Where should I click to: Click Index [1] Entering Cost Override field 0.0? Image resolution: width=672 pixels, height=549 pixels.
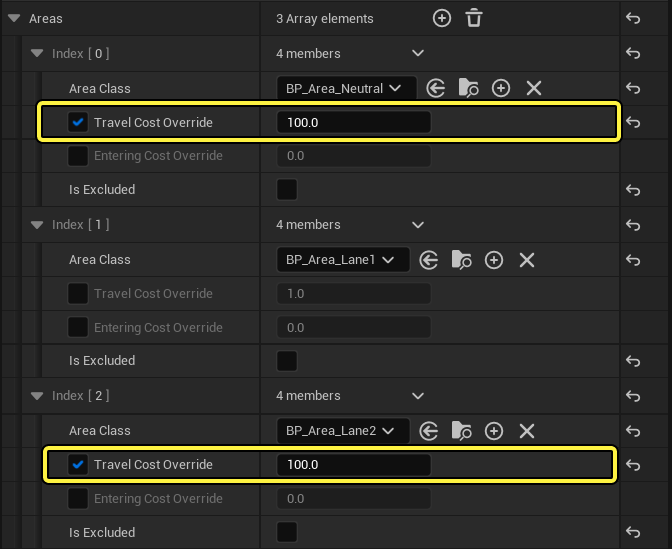point(354,327)
